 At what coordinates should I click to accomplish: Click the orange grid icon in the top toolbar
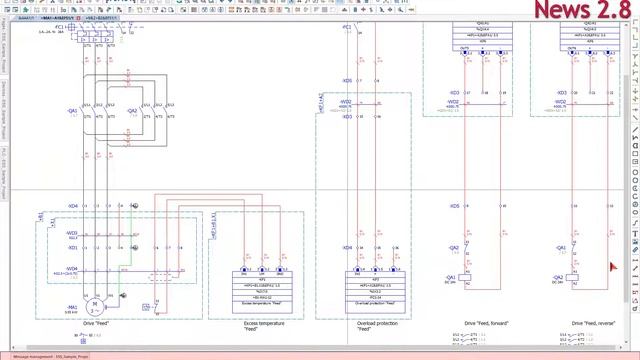point(231,9)
